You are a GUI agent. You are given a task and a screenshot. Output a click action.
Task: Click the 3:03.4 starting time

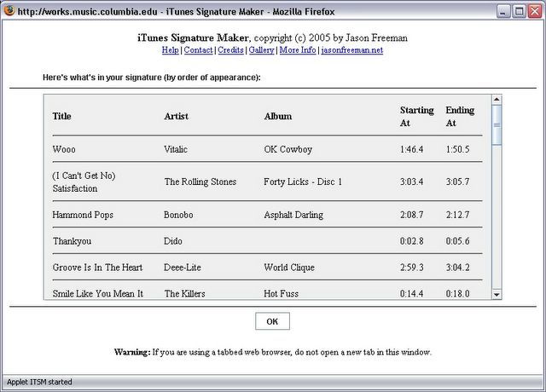[x=411, y=182]
